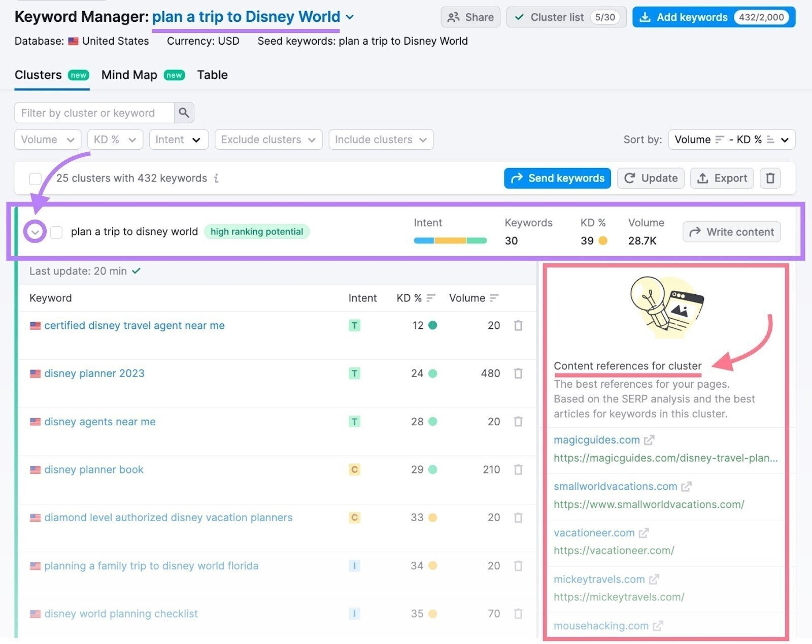
Task: Click the Intent column header
Action: click(x=362, y=298)
